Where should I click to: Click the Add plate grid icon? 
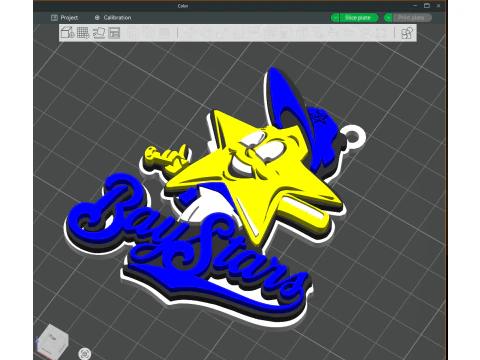[83, 33]
